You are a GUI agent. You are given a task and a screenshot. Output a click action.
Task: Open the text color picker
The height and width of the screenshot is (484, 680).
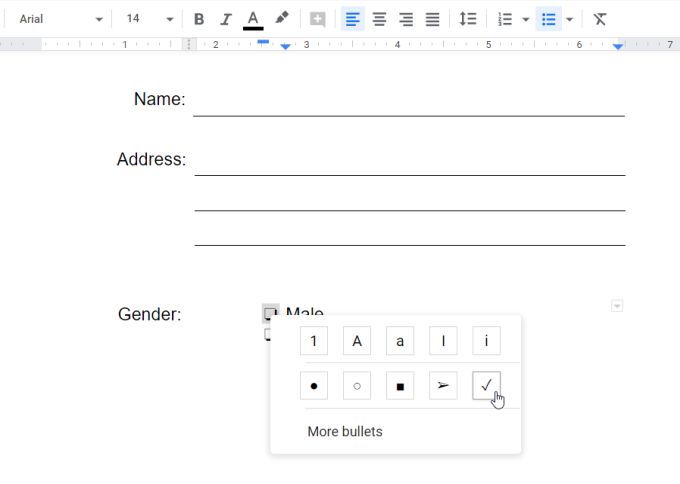click(x=253, y=19)
